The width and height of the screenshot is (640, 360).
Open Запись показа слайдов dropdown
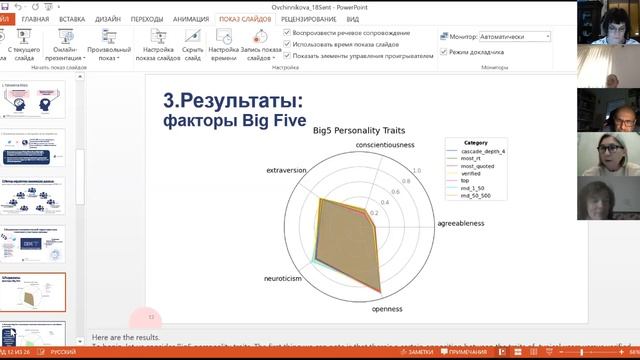click(x=261, y=45)
